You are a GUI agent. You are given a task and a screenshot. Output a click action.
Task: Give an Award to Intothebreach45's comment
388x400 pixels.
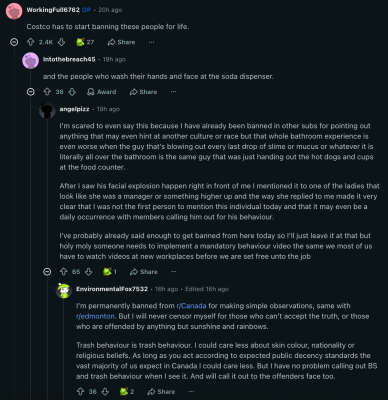102,92
